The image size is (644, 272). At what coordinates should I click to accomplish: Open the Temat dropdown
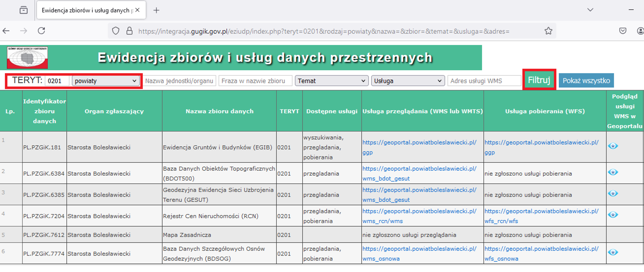331,81
